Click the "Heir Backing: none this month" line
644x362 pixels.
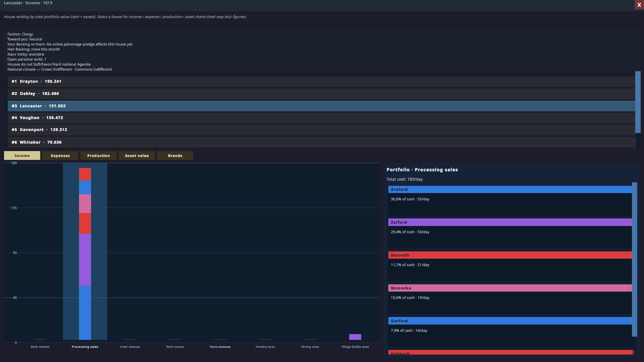tap(34, 49)
